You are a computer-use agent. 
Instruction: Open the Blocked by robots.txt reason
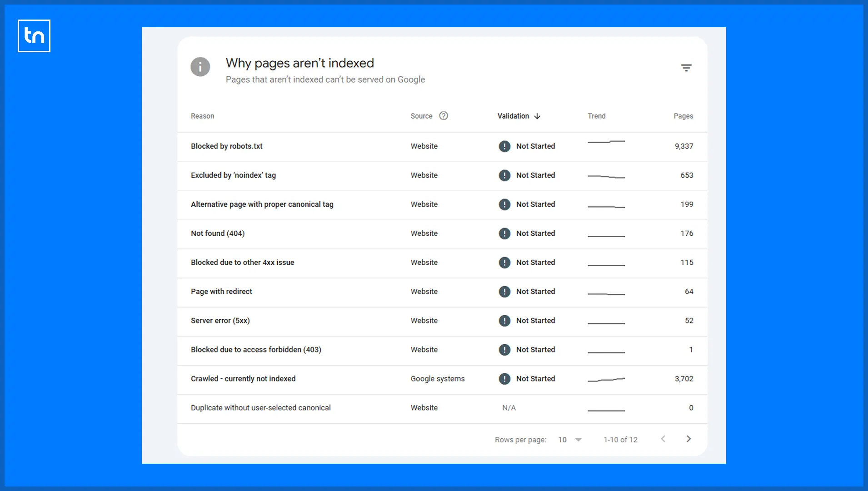point(226,146)
